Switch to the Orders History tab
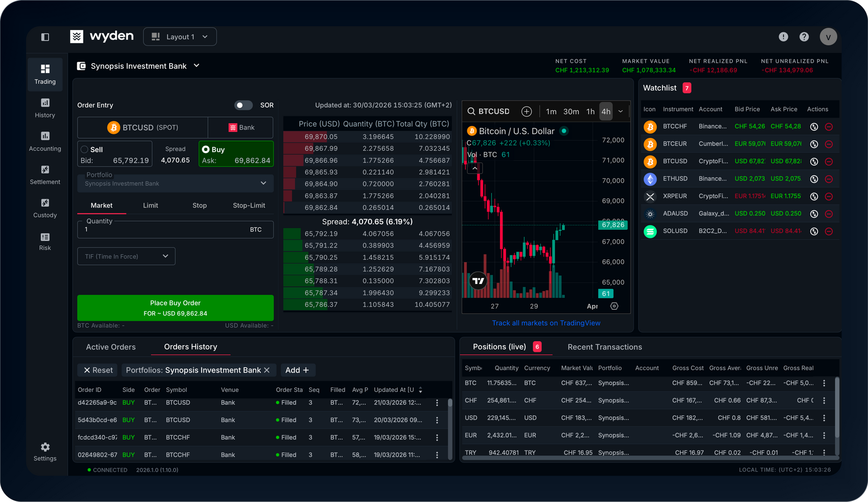The height and width of the screenshot is (502, 868). pyautogui.click(x=190, y=347)
